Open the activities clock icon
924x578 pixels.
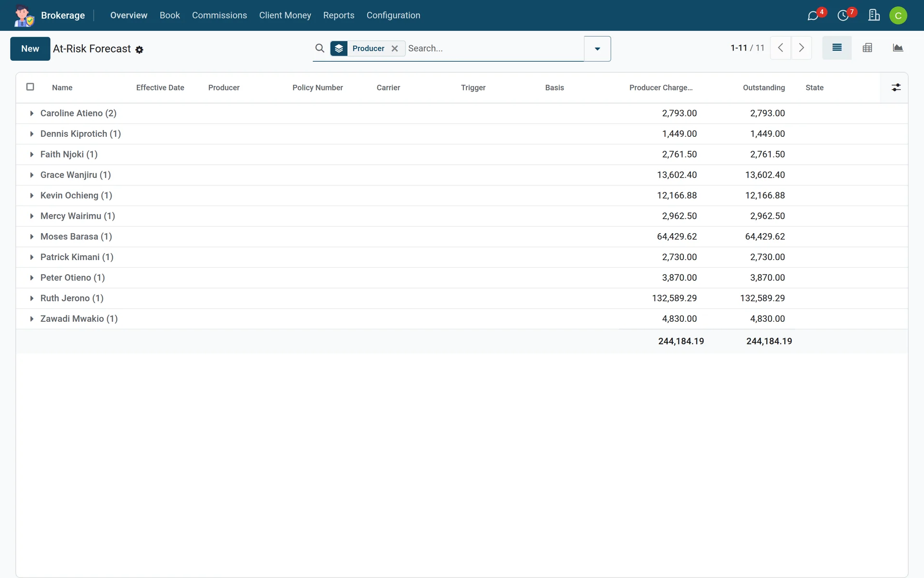coord(843,15)
